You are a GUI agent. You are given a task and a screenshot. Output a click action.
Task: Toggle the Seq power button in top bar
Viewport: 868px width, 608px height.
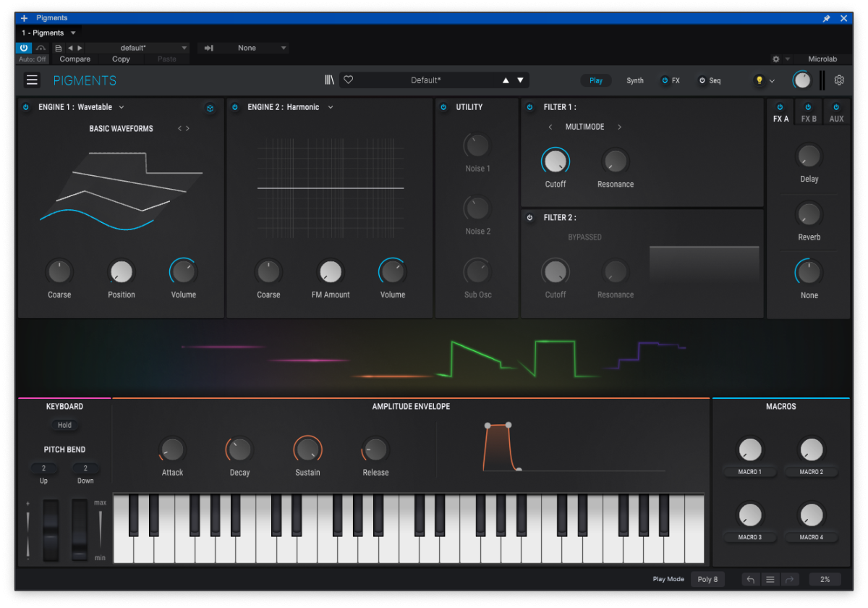[x=702, y=80]
